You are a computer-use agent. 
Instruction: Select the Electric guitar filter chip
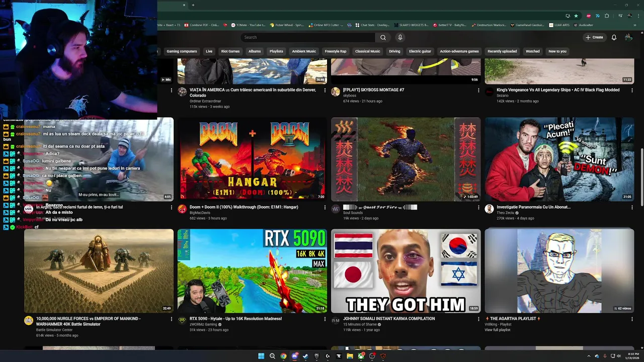point(420,51)
